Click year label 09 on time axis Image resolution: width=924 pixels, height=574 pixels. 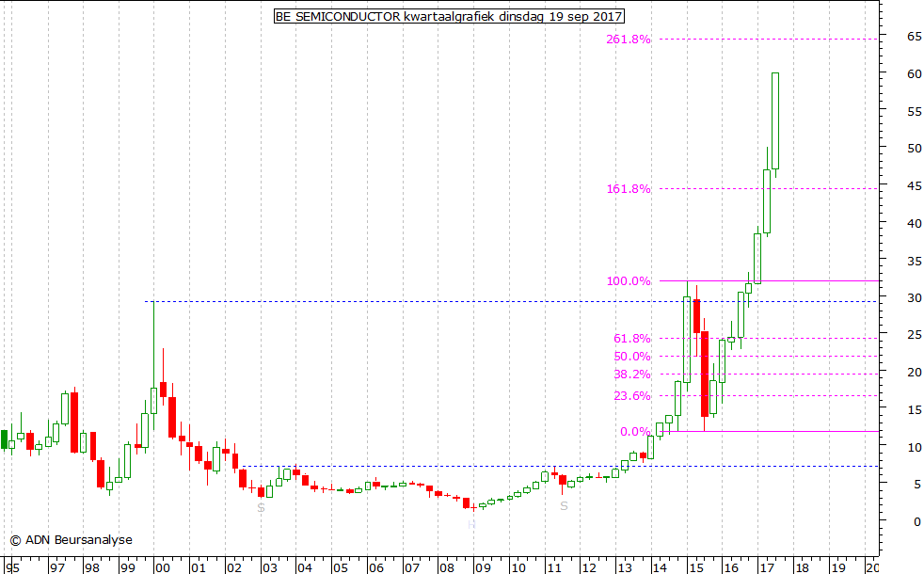click(483, 568)
